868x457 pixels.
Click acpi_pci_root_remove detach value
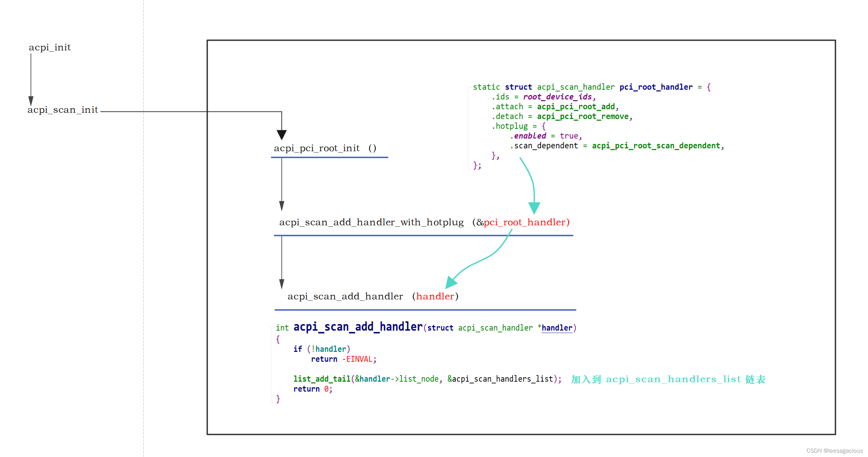click(x=582, y=116)
